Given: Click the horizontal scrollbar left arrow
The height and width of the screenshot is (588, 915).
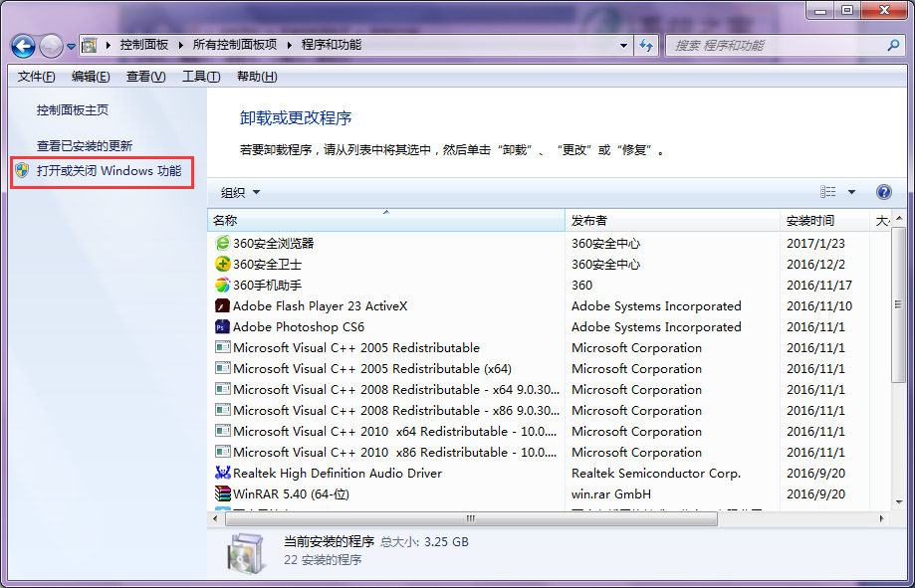Looking at the screenshot, I should coord(215,518).
